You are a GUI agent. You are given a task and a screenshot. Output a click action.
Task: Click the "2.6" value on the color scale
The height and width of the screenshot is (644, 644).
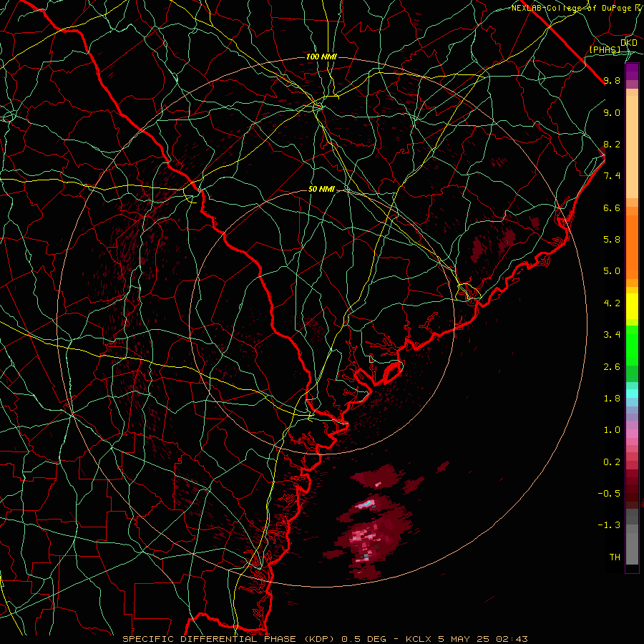pyautogui.click(x=612, y=367)
